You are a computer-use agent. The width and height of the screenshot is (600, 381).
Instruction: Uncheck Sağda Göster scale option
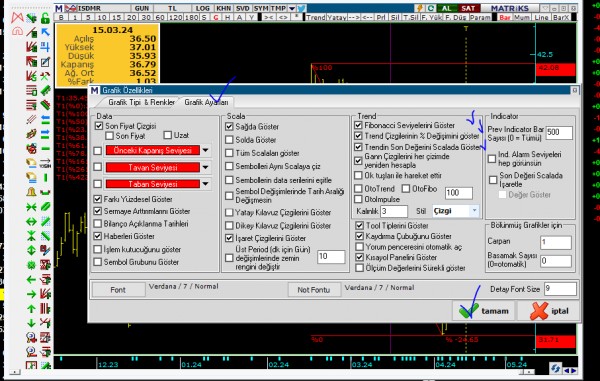(229, 126)
